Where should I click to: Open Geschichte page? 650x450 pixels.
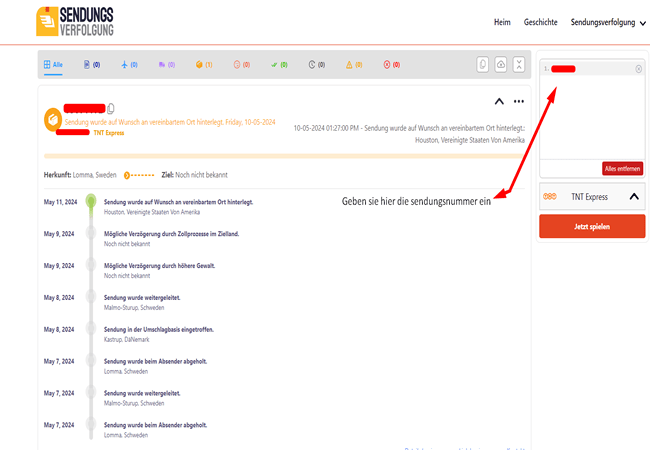[x=541, y=22]
